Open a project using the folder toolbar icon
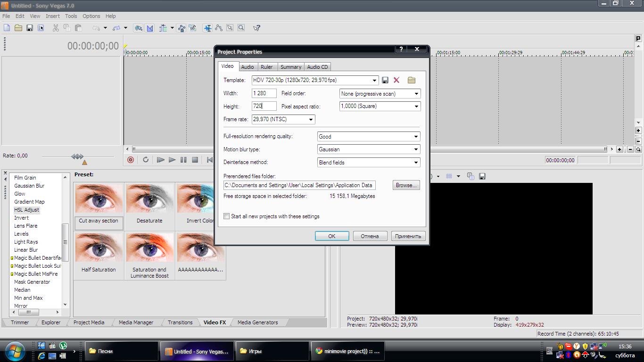 18,28
